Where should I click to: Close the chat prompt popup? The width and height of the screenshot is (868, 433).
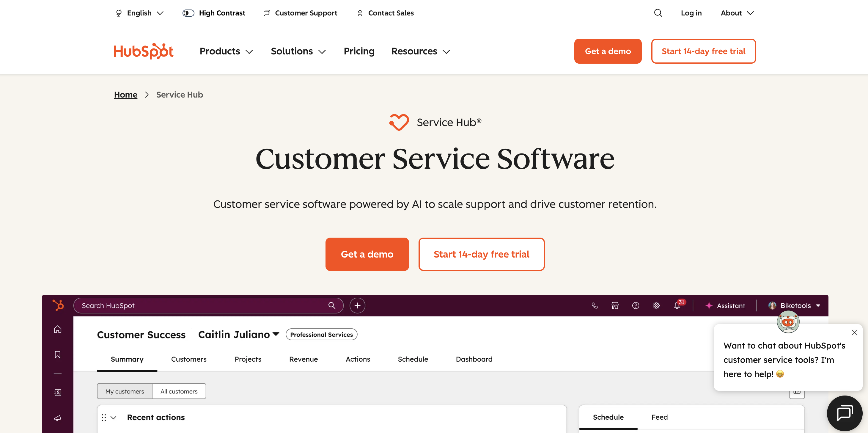(x=854, y=332)
